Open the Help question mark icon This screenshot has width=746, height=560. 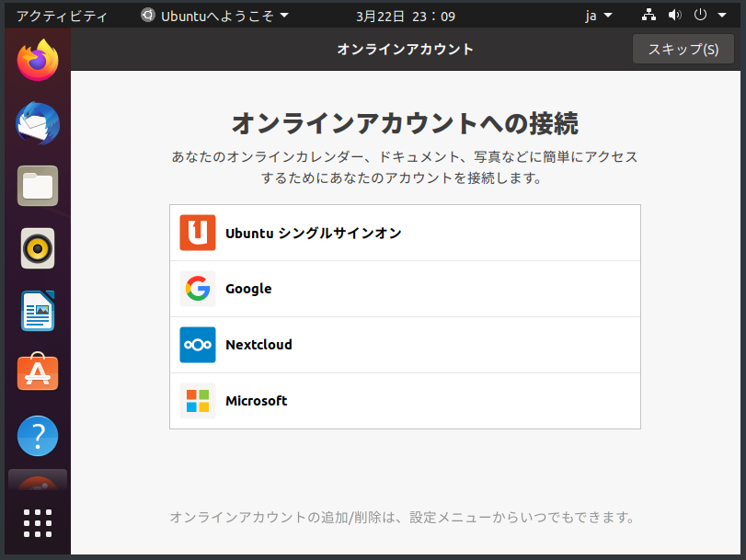pyautogui.click(x=38, y=436)
